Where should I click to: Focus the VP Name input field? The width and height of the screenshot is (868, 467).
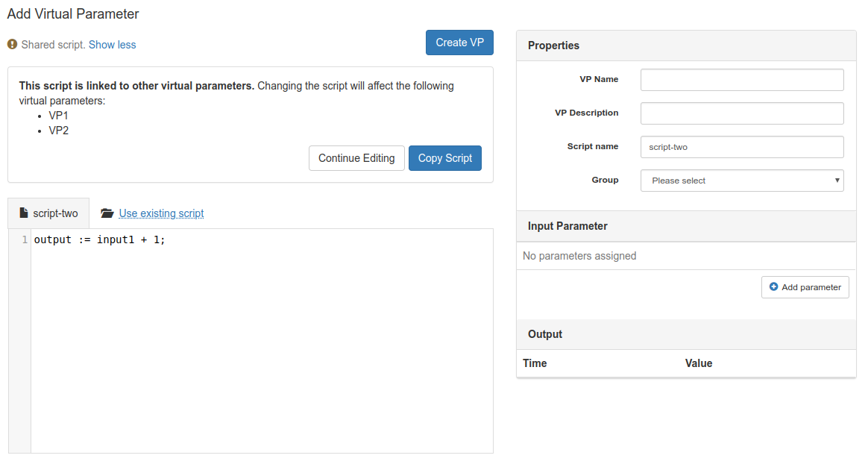741,80
